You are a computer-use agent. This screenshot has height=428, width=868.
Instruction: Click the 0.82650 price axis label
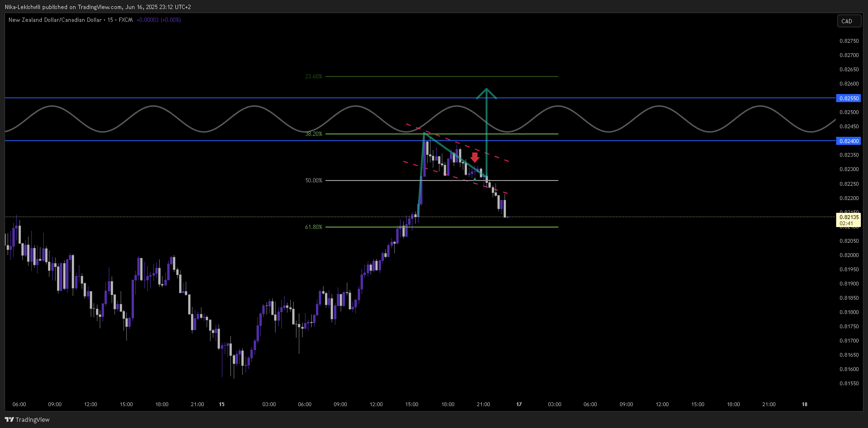click(849, 69)
